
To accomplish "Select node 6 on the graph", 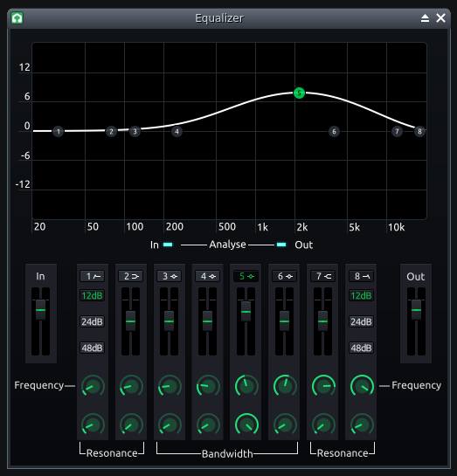I will tap(334, 132).
